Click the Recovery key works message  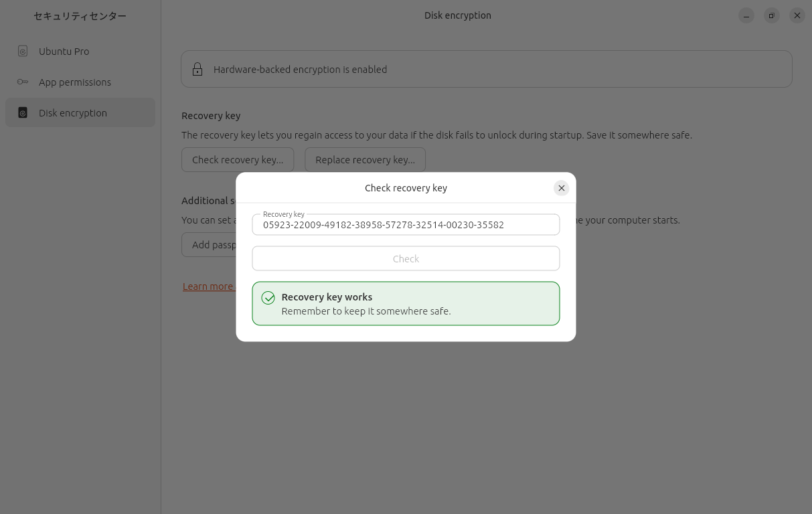pyautogui.click(x=327, y=297)
